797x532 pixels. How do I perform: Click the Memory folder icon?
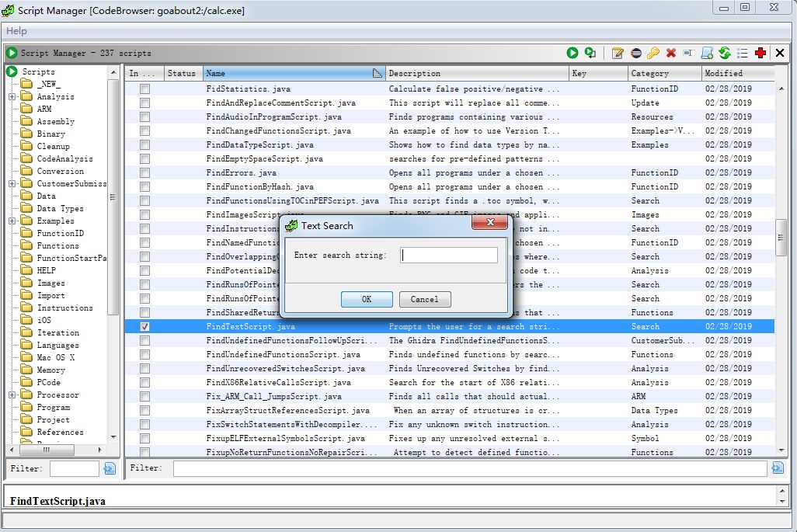[x=26, y=370]
